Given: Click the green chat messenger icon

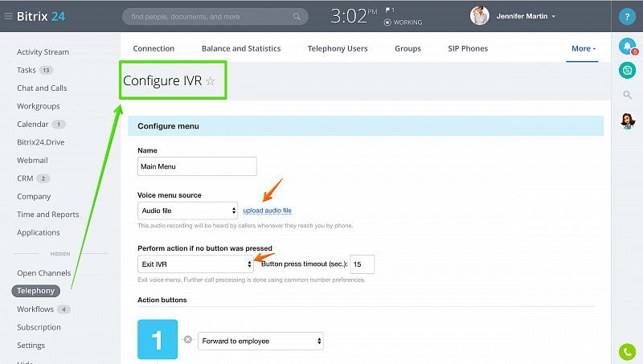Looking at the screenshot, I should (627, 71).
